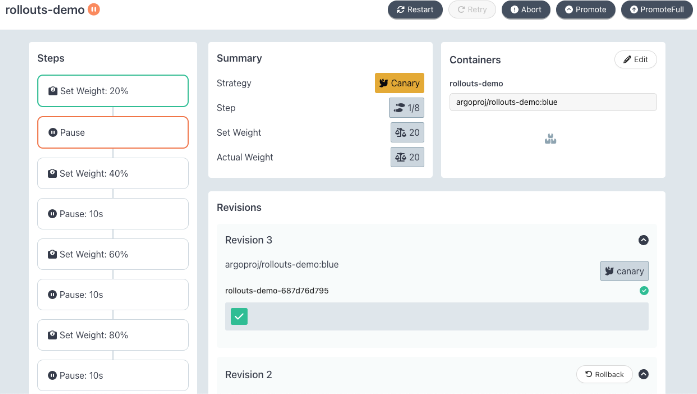The height and width of the screenshot is (394, 697).
Task: Click the Set Weight 20 badge
Action: point(407,133)
